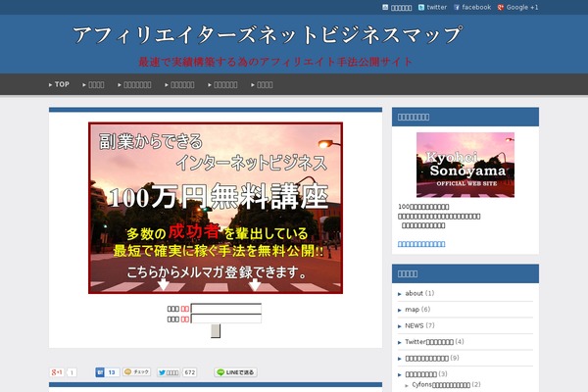
Task: Click the icon left of the twitter link
Action: tap(385, 7)
